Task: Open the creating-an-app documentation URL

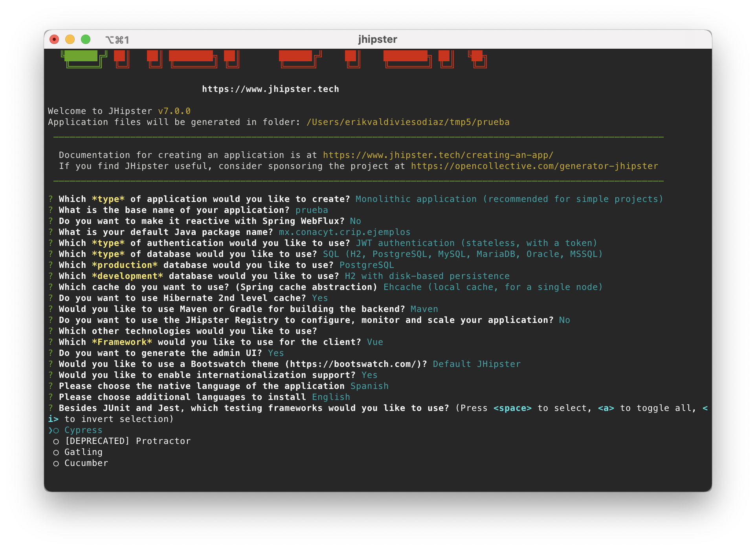Action: [x=438, y=155]
